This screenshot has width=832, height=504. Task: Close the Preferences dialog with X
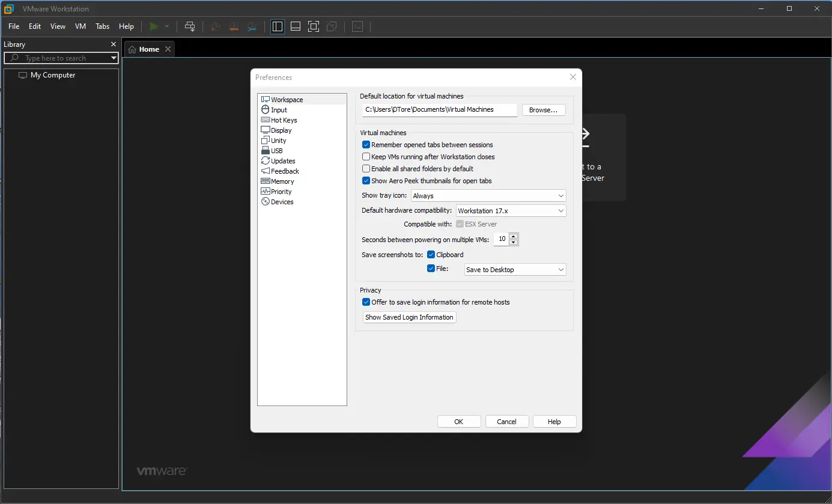point(573,77)
